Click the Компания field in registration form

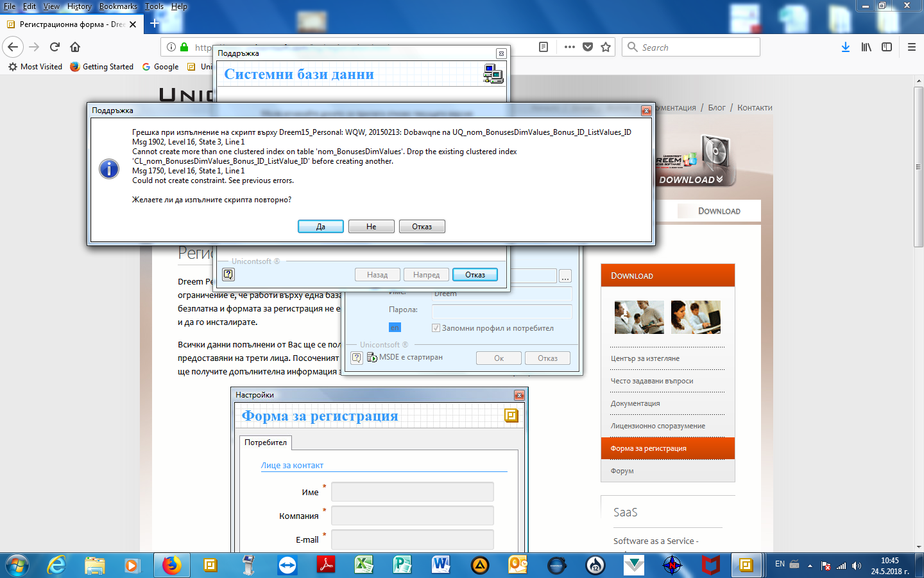pos(412,516)
